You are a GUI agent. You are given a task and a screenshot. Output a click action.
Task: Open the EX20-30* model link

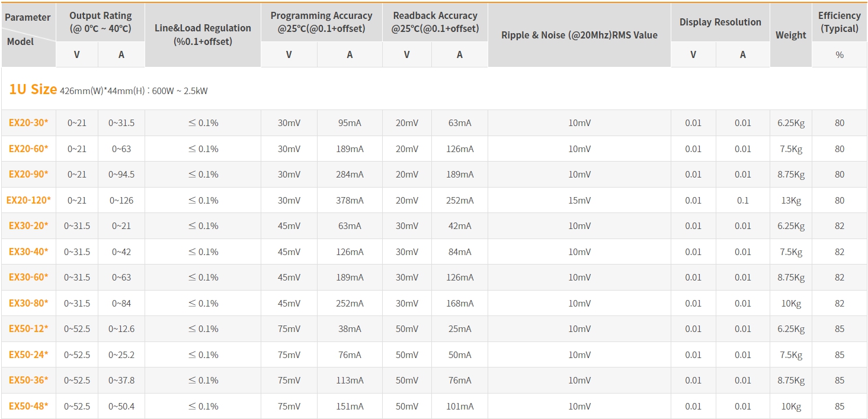point(28,123)
